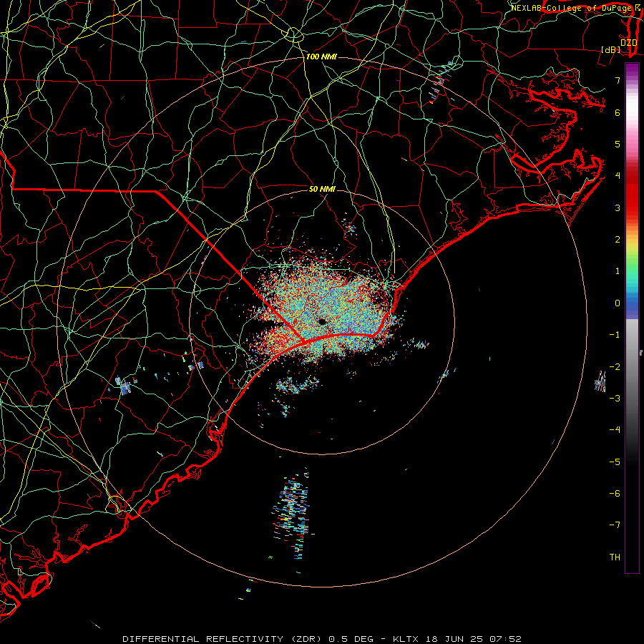
Task: Click the "TH" label at scale bottom
Action: coord(615,557)
